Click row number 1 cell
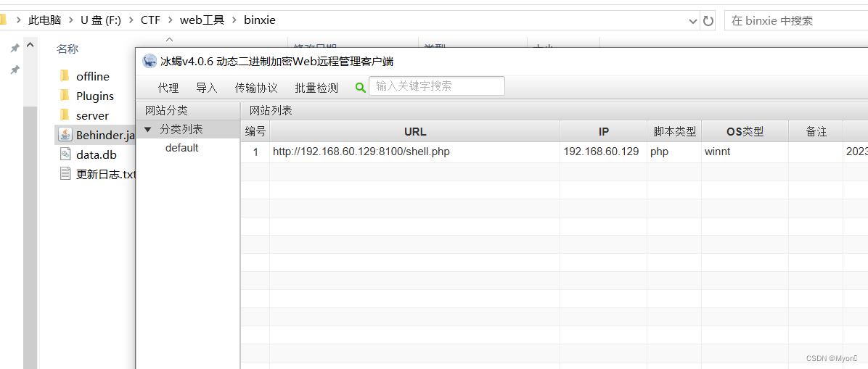Viewport: 868px width, 369px height. [255, 151]
